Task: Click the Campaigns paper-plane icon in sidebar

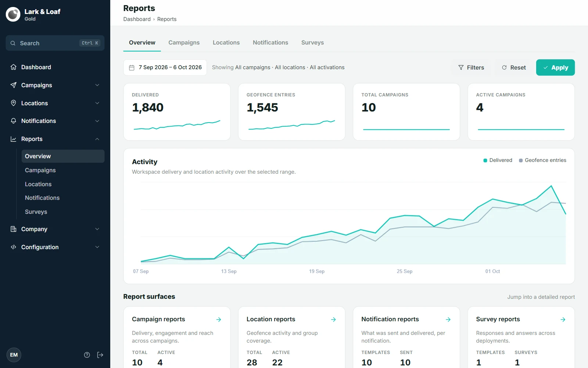Action: (14, 85)
